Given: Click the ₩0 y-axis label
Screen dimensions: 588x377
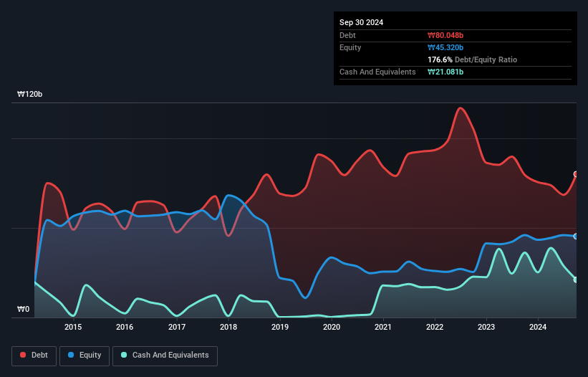Looking at the screenshot, I should point(23,309).
